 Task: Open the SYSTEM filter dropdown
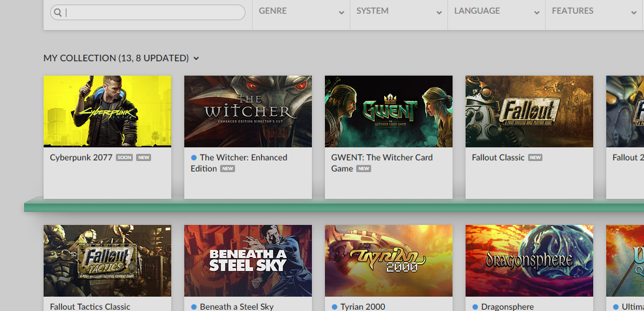point(399,12)
